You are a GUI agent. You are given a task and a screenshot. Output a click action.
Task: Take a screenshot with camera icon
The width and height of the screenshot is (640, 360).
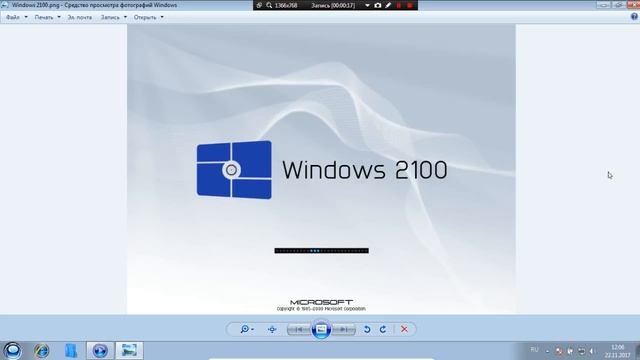pyautogui.click(x=378, y=5)
